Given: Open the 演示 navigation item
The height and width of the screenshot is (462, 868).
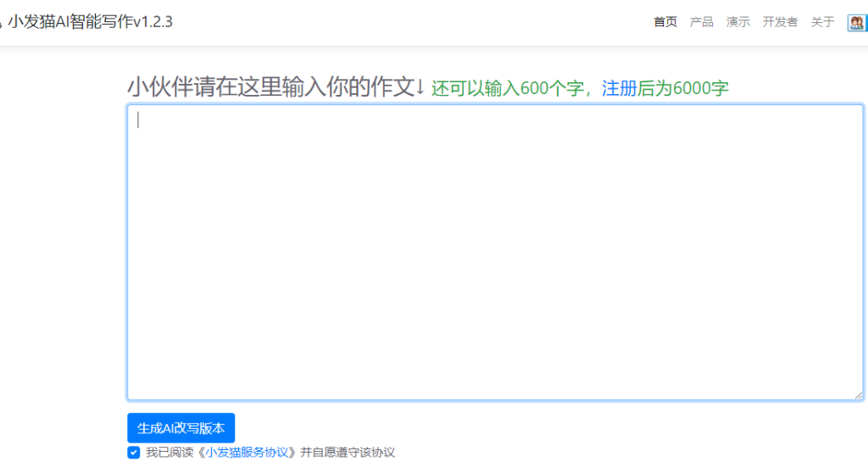Looking at the screenshot, I should (738, 22).
